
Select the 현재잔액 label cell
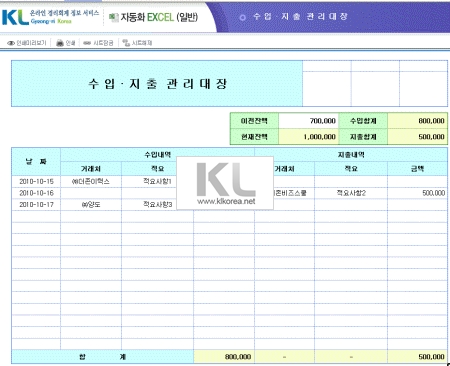tap(254, 137)
